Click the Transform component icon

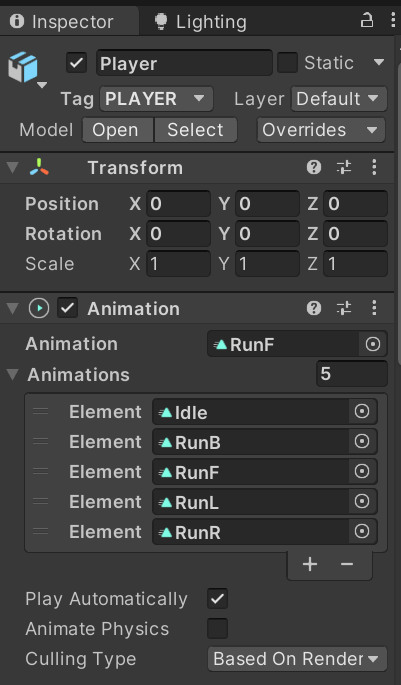coord(39,168)
